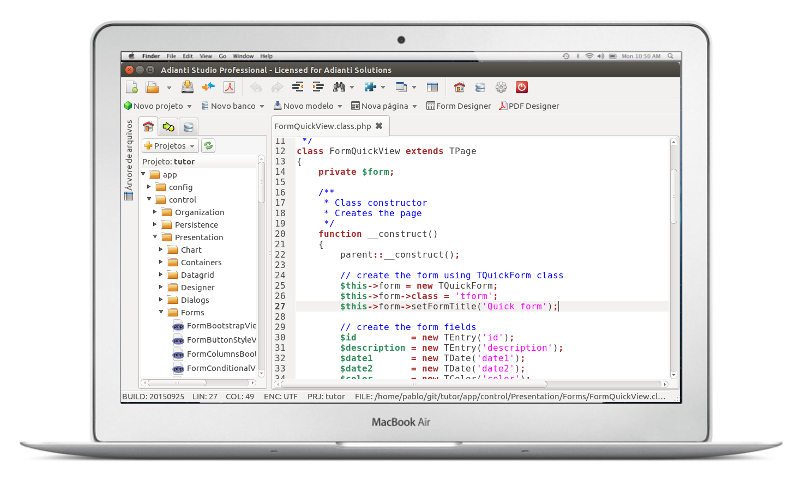Image resolution: width=800 pixels, height=483 pixels.
Task: Close the FormQuickView.class.php tab
Action: [x=379, y=125]
